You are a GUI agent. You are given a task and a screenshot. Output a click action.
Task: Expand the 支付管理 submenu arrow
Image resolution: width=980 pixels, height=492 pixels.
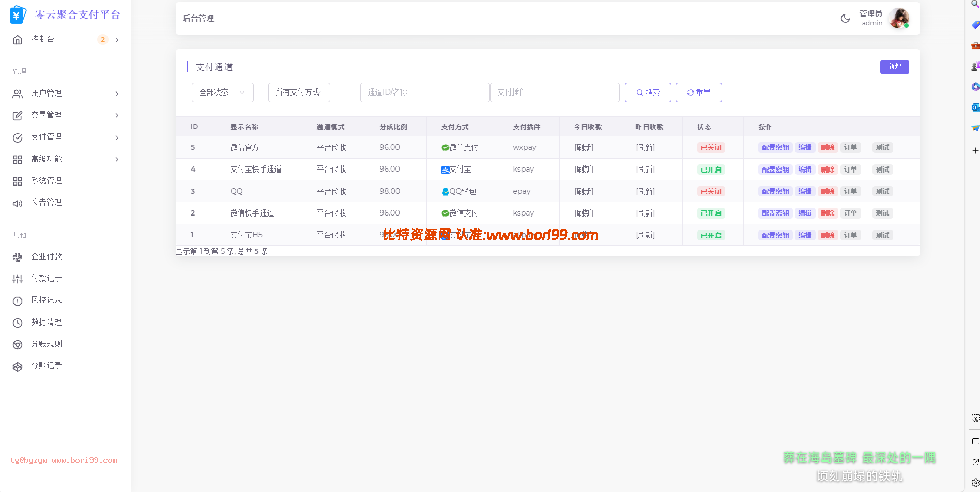(x=117, y=137)
